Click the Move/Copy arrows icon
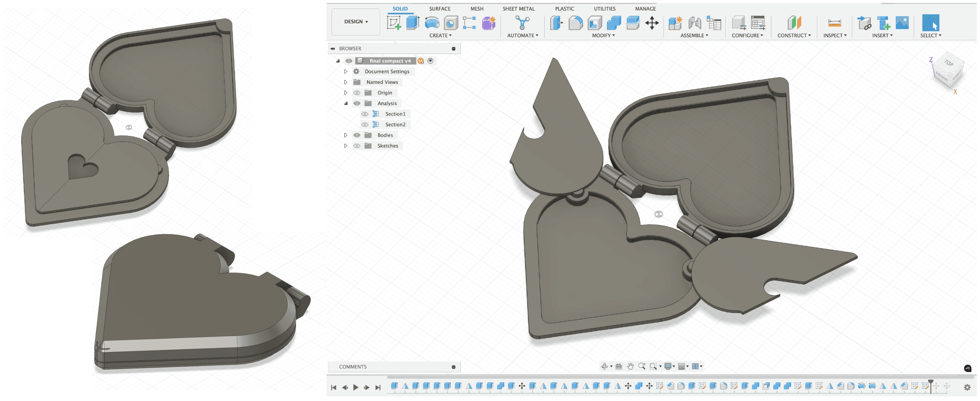 pos(652,23)
